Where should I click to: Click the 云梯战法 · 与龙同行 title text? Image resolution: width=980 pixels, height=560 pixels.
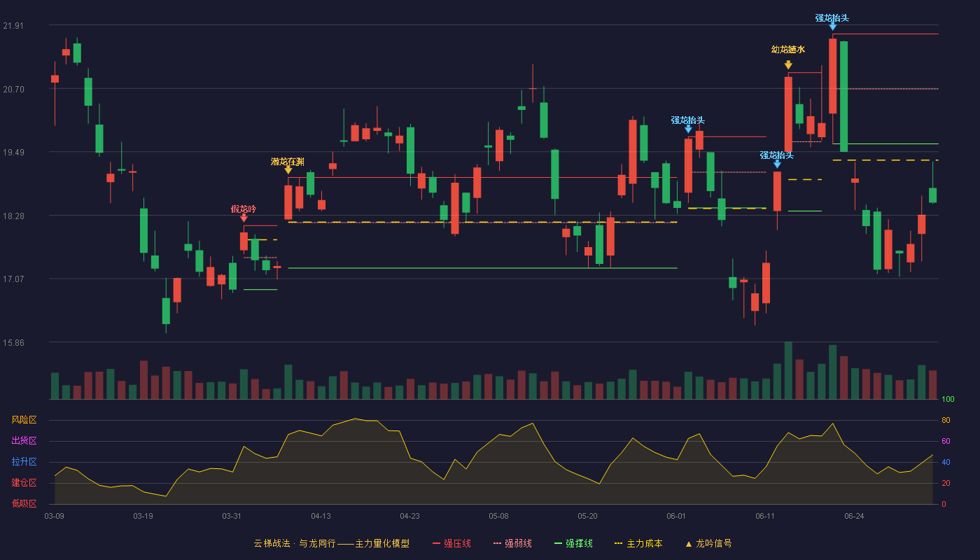click(x=295, y=543)
